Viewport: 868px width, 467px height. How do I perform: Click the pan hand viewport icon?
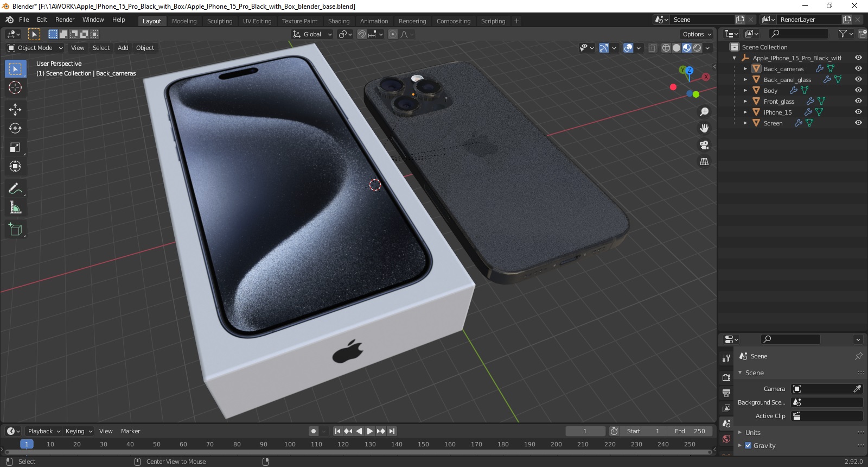pyautogui.click(x=704, y=128)
